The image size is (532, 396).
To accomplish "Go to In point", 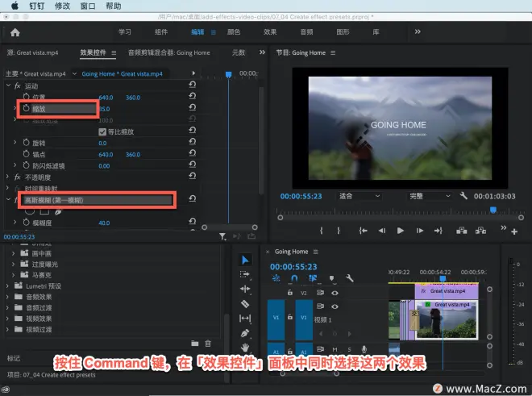I will tap(363, 231).
